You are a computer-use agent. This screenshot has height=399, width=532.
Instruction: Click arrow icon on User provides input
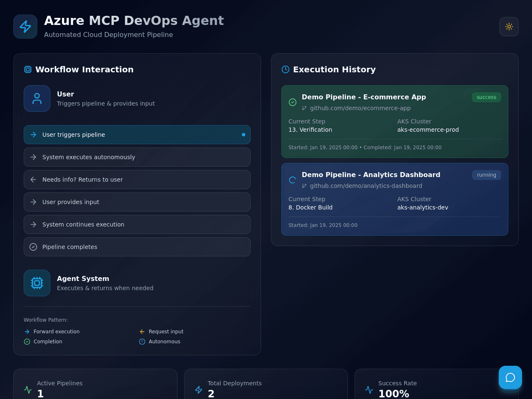click(33, 202)
